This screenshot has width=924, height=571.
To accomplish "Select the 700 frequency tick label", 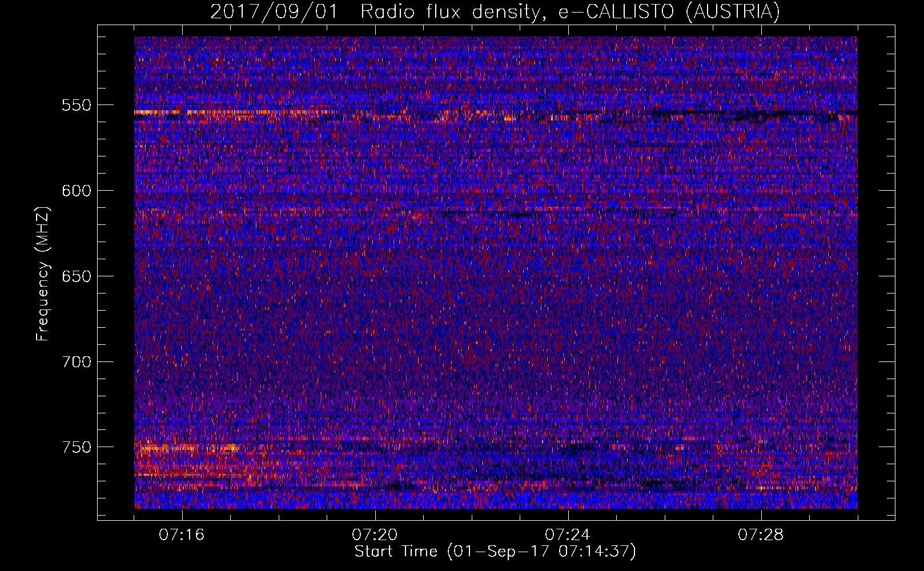I will point(77,362).
